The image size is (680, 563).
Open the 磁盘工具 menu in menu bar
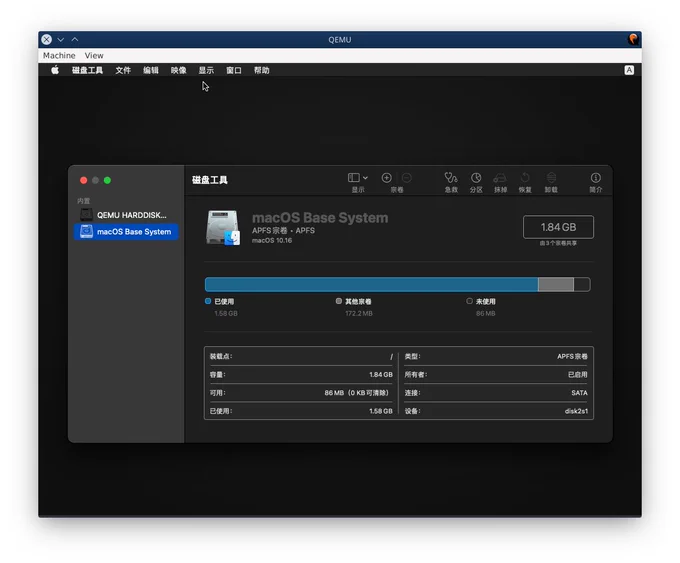87,70
